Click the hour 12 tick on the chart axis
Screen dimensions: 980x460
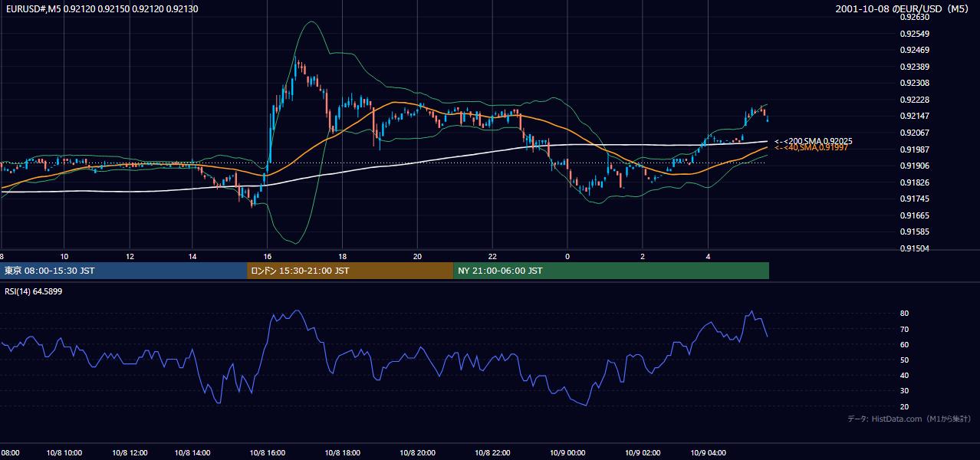coord(130,256)
